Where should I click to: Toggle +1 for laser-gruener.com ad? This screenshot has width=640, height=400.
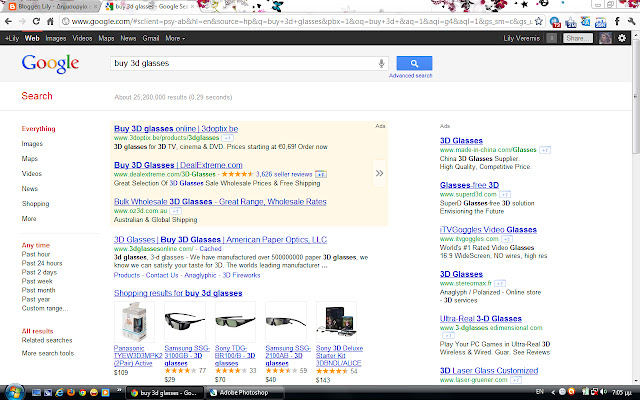click(516, 380)
